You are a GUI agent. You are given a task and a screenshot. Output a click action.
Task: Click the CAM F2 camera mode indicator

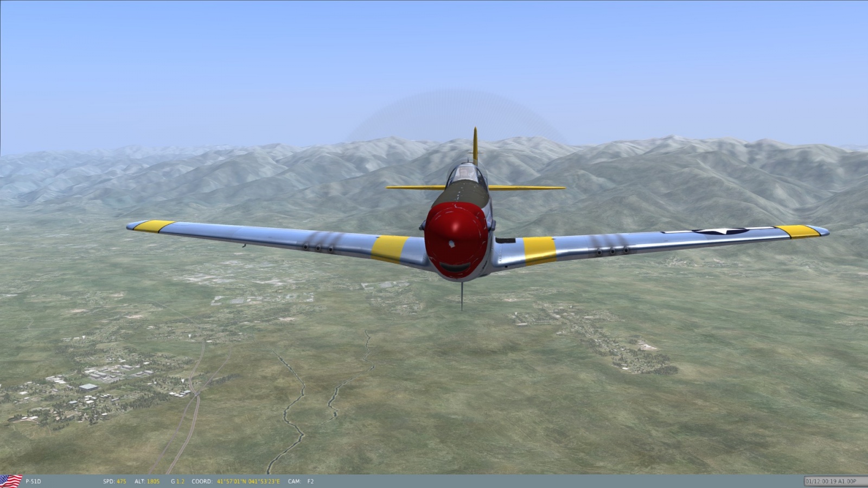tap(301, 481)
